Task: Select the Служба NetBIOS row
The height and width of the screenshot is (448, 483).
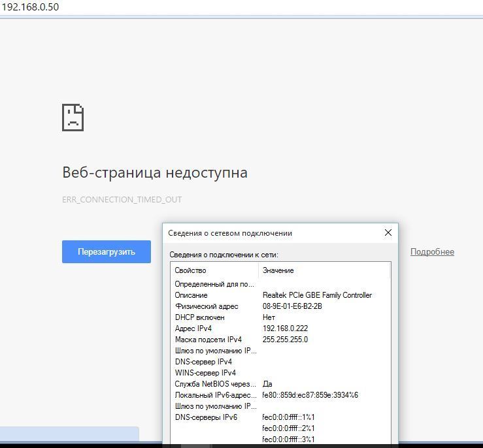Action: point(215,384)
